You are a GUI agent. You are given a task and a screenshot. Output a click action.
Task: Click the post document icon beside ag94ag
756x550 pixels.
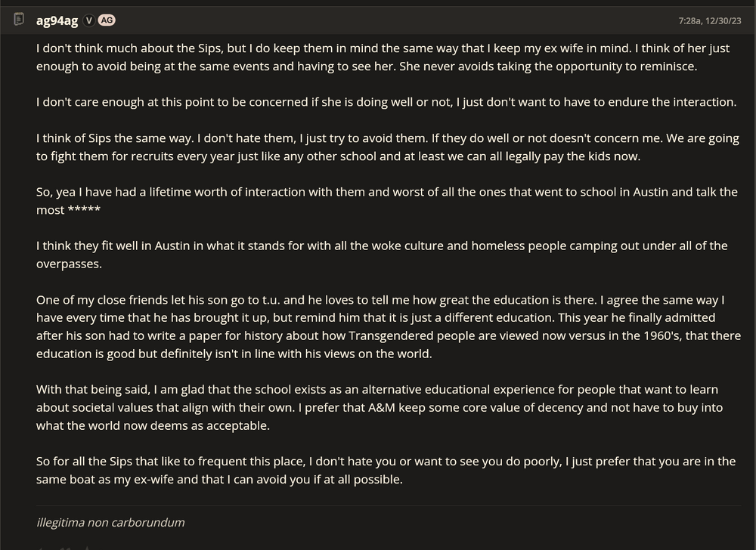19,20
